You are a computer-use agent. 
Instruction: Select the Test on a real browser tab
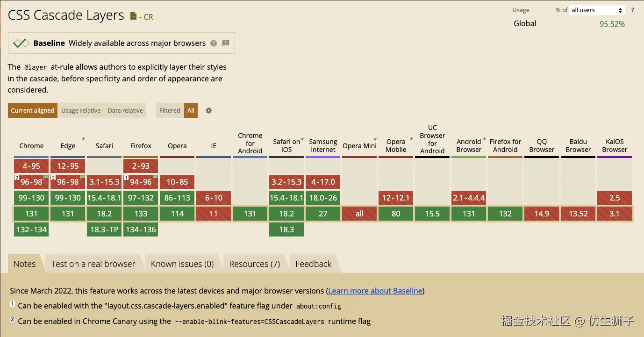click(93, 263)
